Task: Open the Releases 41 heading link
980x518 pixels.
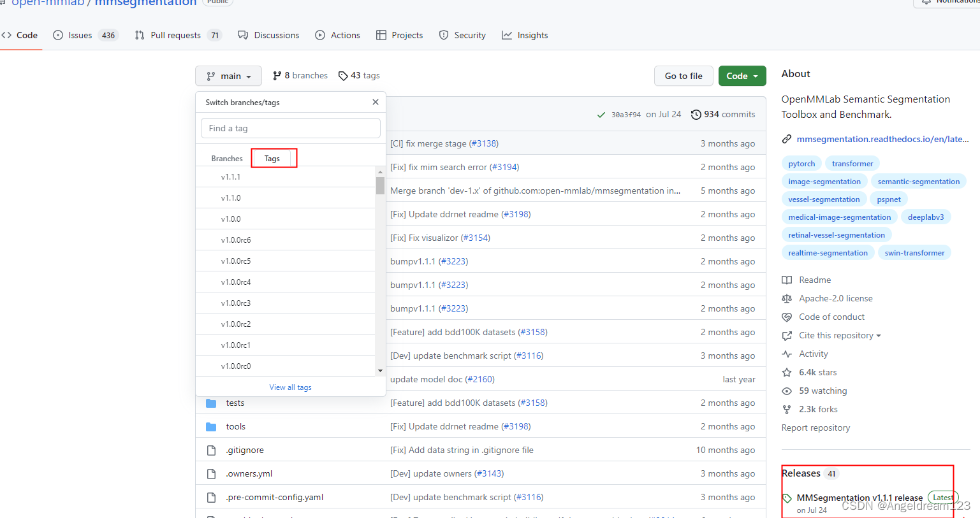Action: click(x=810, y=473)
